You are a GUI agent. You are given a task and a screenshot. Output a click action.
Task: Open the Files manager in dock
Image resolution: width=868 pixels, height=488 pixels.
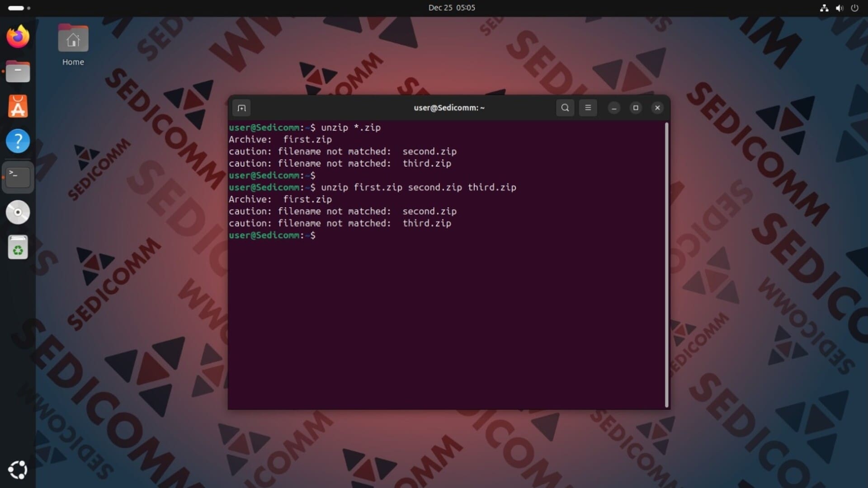pyautogui.click(x=18, y=71)
